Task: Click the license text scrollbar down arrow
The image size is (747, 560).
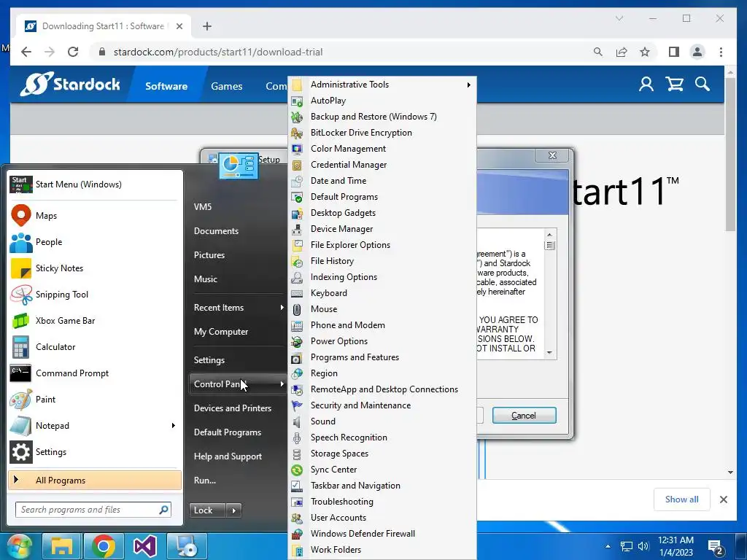Action: click(x=549, y=352)
